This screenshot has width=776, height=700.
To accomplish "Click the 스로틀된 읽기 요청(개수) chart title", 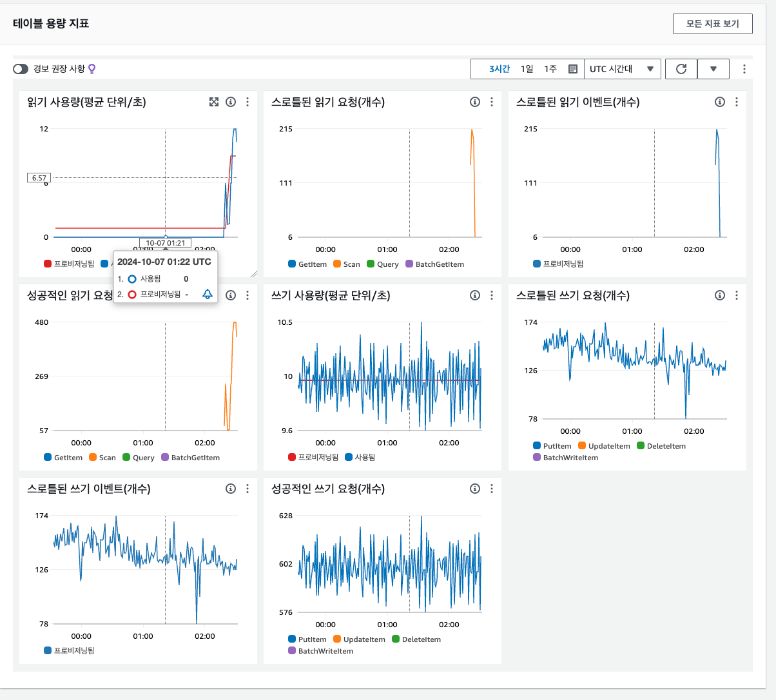I will (x=328, y=102).
